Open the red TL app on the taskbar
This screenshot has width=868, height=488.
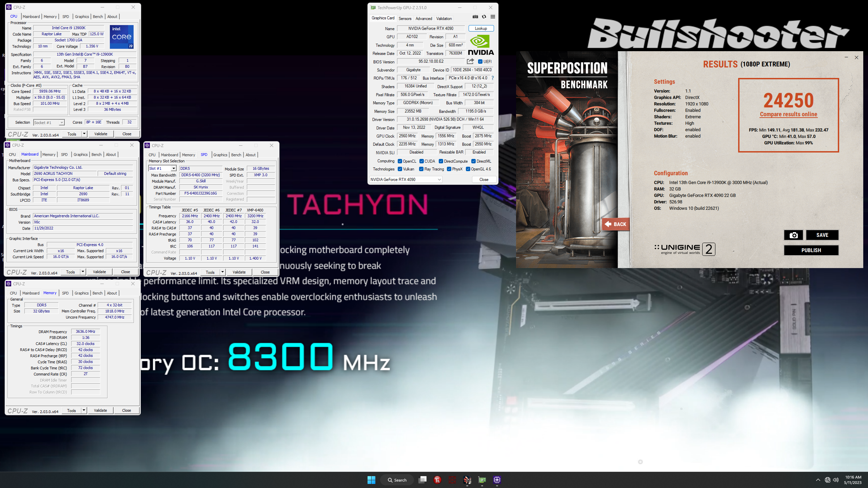pos(437,480)
